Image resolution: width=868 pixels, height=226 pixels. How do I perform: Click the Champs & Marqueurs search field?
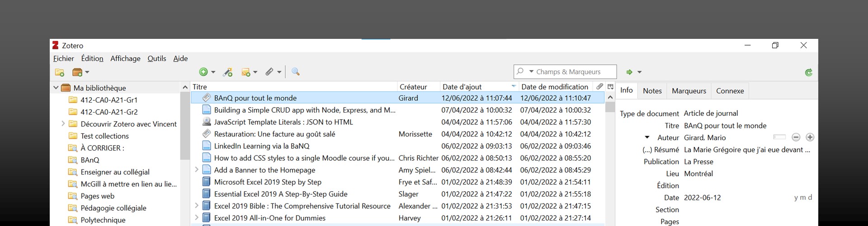(565, 72)
